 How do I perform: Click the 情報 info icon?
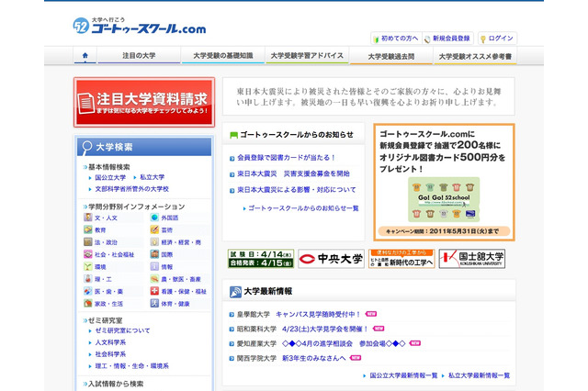[154, 267]
